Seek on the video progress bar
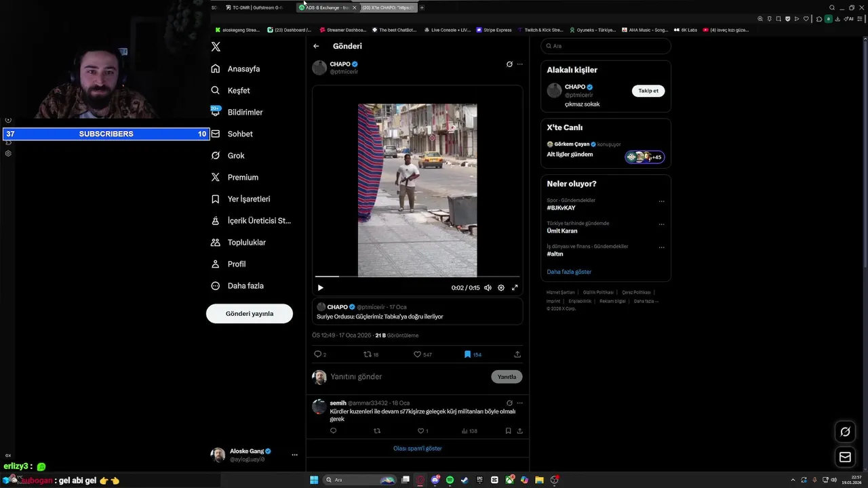The image size is (868, 488). [417, 277]
